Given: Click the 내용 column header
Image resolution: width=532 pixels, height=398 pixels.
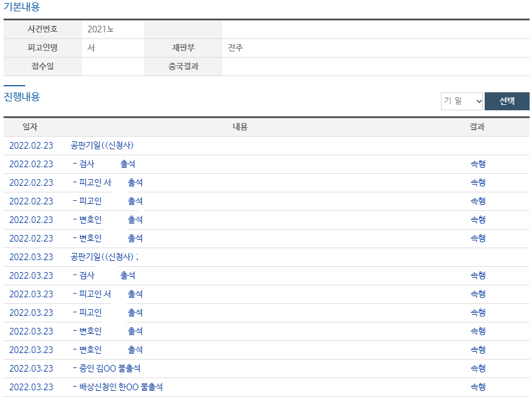Looking at the screenshot, I should tap(240, 127).
